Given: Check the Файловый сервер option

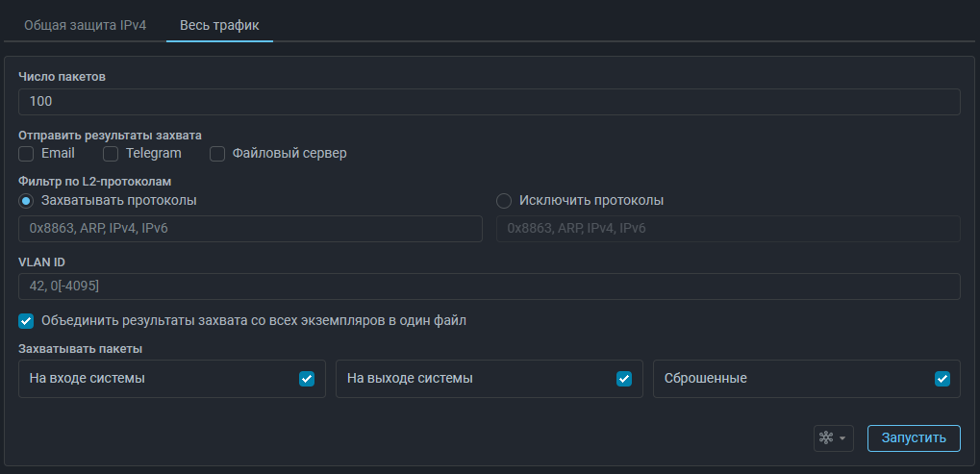Looking at the screenshot, I should coord(217,153).
